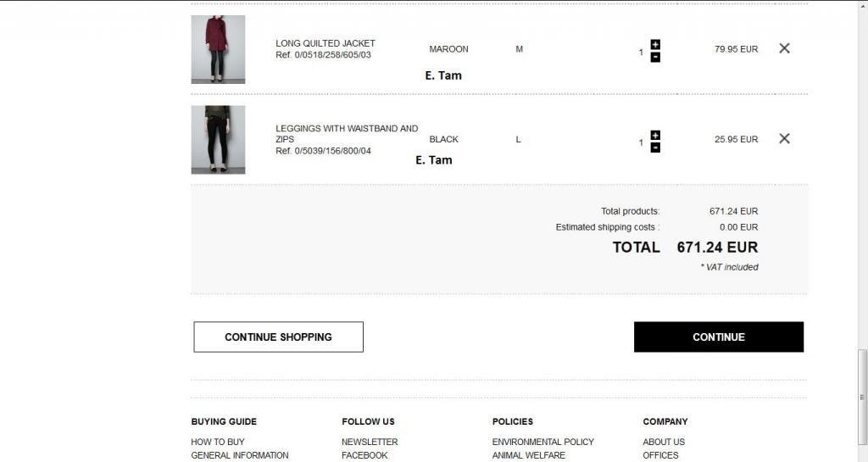Decrease quantity of Long Quilted Jacket

tap(655, 57)
